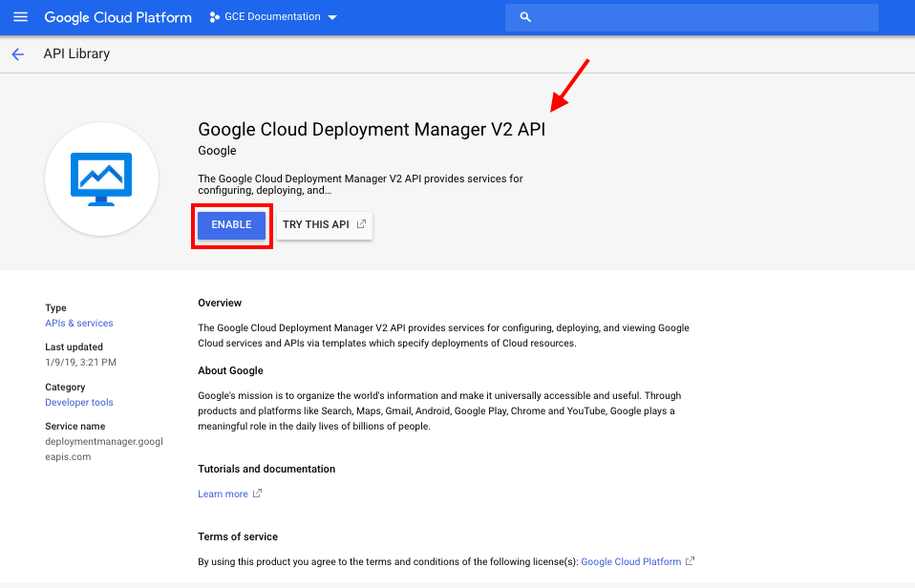
Task: Click the last updated date 1/9/19, 3:21 PM
Action: 80,363
